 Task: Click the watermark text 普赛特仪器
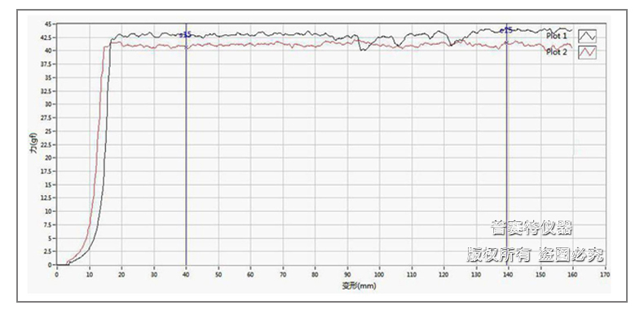(532, 228)
